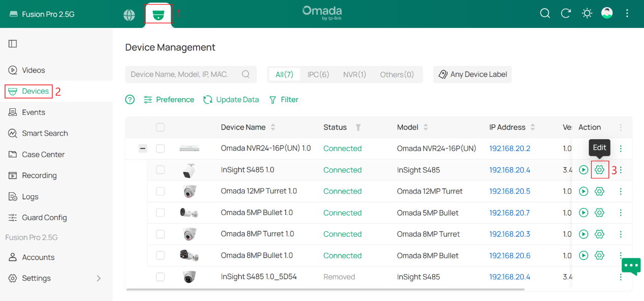The width and height of the screenshot is (644, 301).
Task: Play live view for InSight S485 1.0
Action: click(x=584, y=170)
